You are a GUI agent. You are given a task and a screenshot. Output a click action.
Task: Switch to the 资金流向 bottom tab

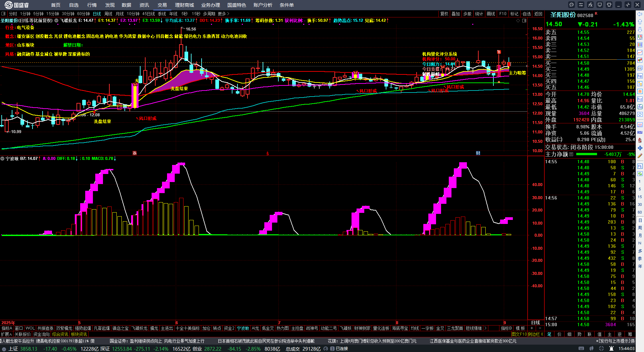tap(41, 334)
